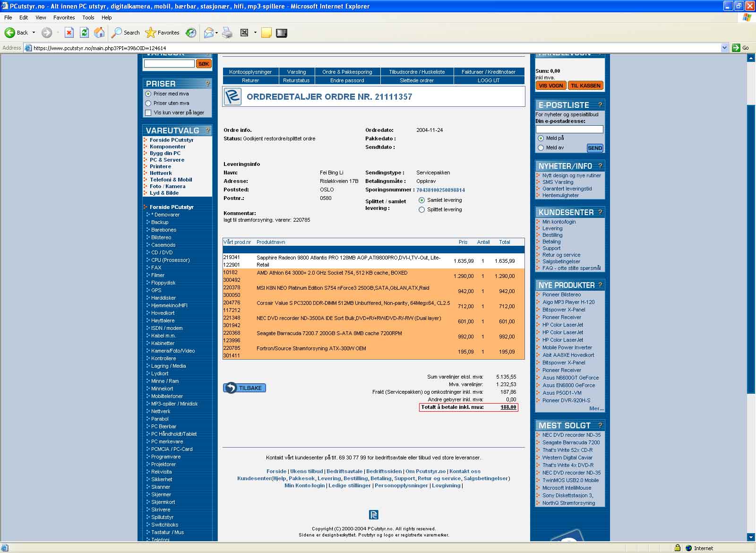Click the NYHETER/INFO help question mark
The image size is (756, 553).
600,166
